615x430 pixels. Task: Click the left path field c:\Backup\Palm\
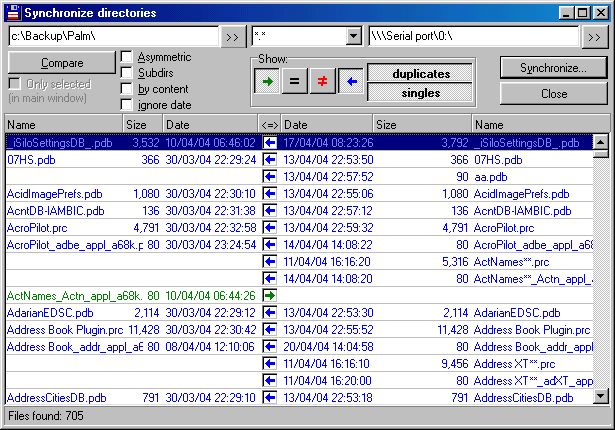coord(113,36)
